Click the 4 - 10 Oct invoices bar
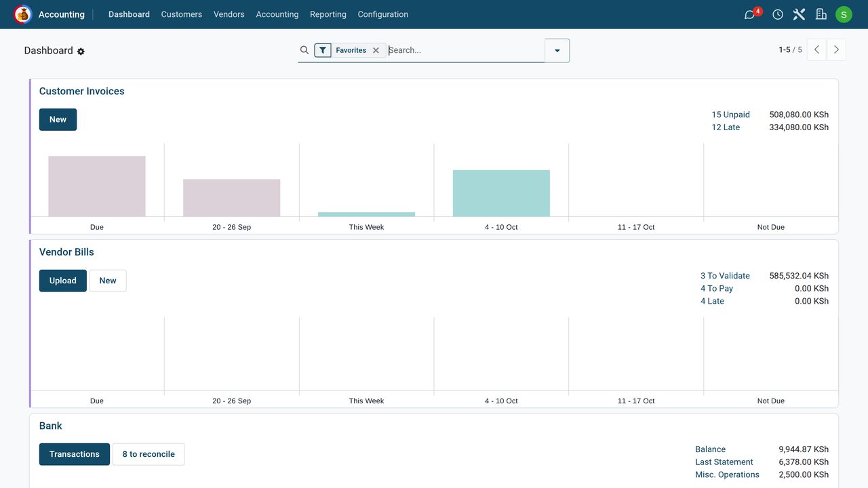The width and height of the screenshot is (868, 488). 501,193
